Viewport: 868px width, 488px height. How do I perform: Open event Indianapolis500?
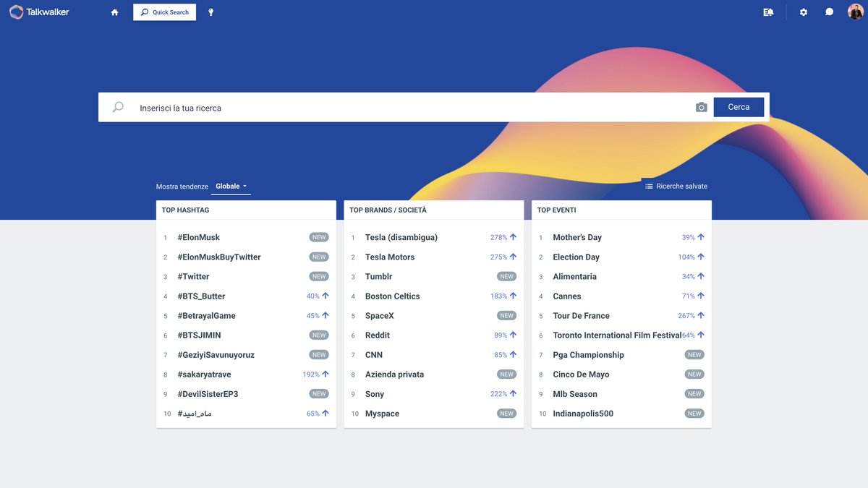point(583,413)
